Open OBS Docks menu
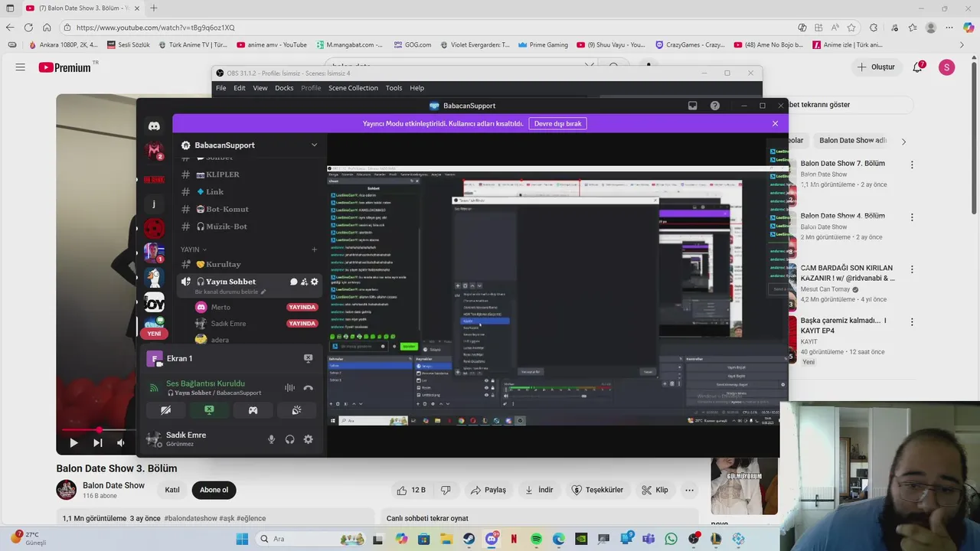 point(284,88)
